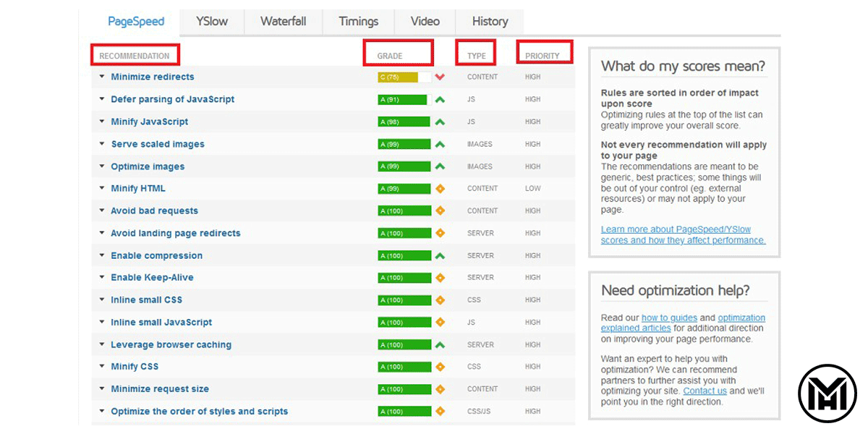Open the how to guides link
Screen dimensions: 868x434
coord(669,318)
